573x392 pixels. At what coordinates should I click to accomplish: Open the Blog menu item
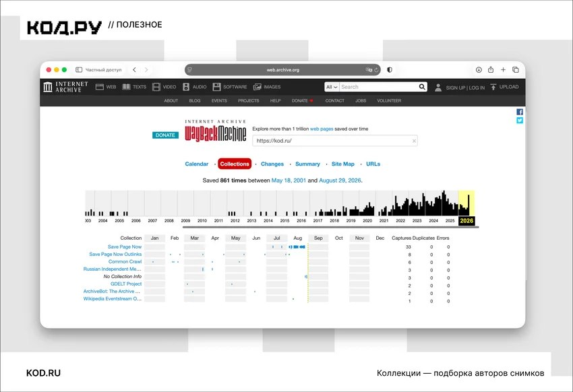click(195, 101)
